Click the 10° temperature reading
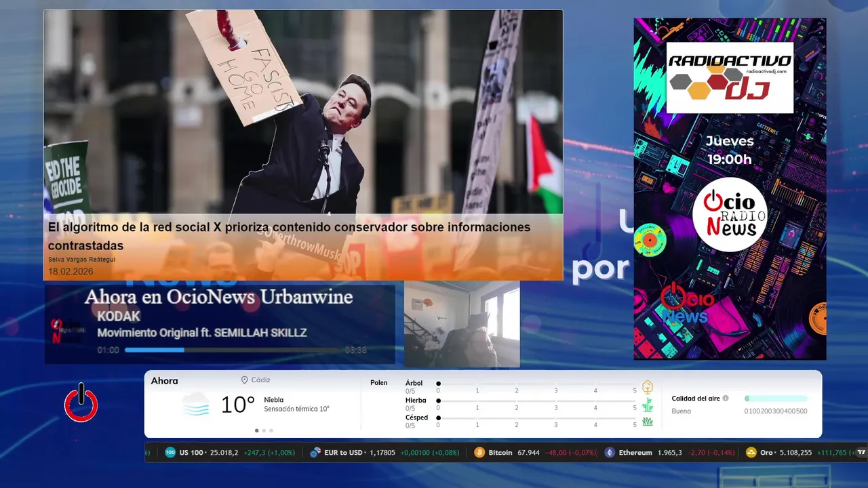The image size is (868, 488). [x=238, y=405]
